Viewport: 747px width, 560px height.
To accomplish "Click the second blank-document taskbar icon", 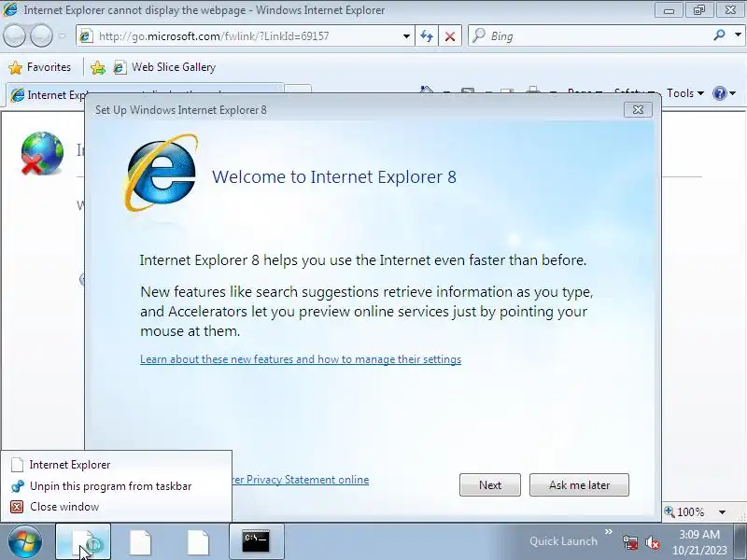I will [x=141, y=542].
